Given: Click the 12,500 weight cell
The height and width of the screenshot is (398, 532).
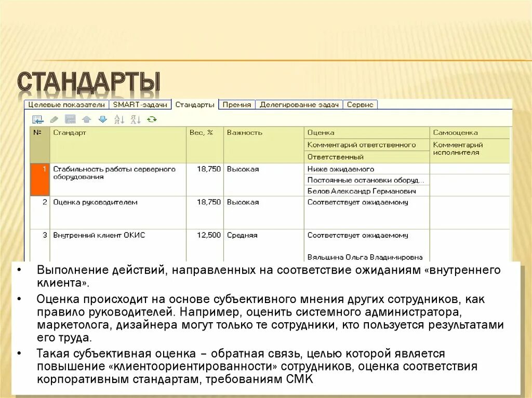Looking at the screenshot, I should click(x=205, y=245).
